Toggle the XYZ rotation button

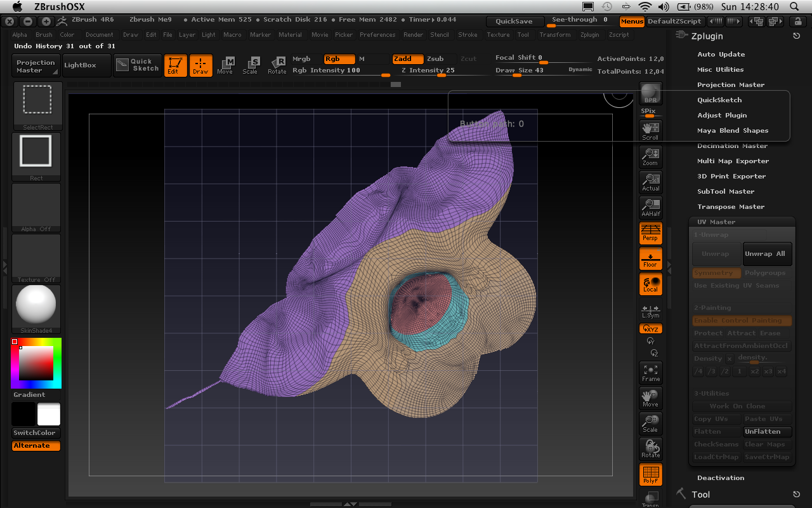[x=650, y=329]
